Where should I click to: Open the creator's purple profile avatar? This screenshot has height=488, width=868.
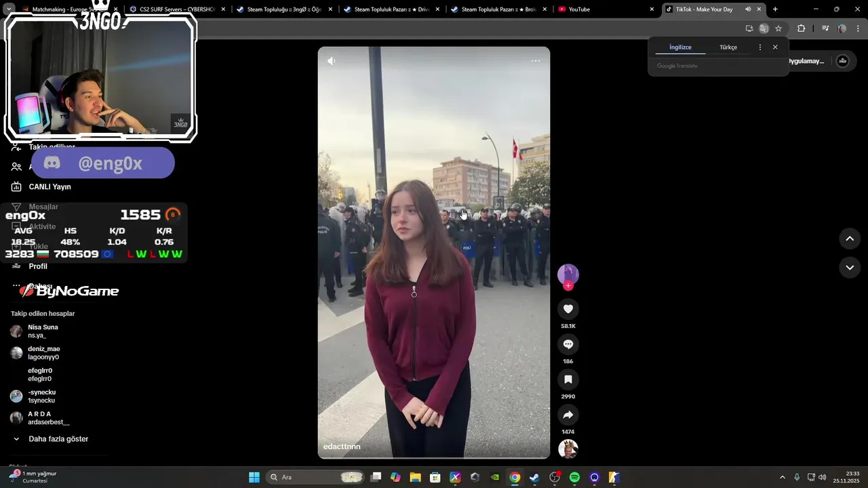(568, 274)
